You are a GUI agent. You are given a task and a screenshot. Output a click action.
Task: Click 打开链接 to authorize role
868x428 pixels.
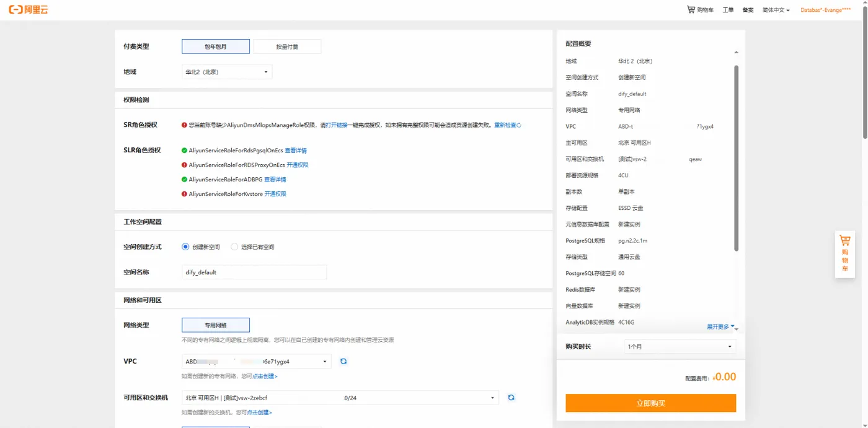(336, 125)
